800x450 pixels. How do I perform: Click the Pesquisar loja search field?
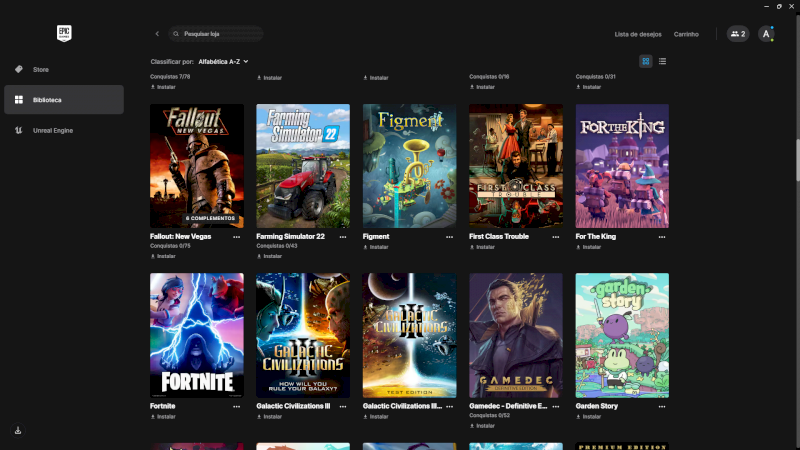tap(216, 34)
